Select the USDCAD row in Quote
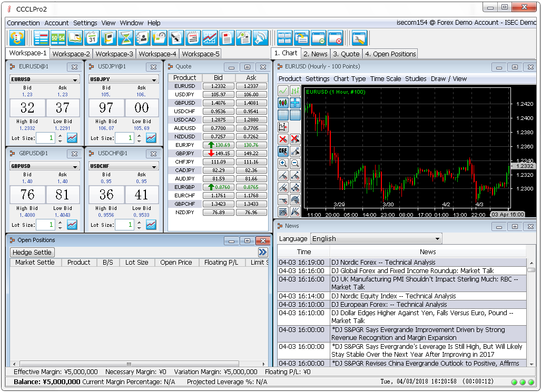The width and height of the screenshot is (541, 392). [218, 119]
